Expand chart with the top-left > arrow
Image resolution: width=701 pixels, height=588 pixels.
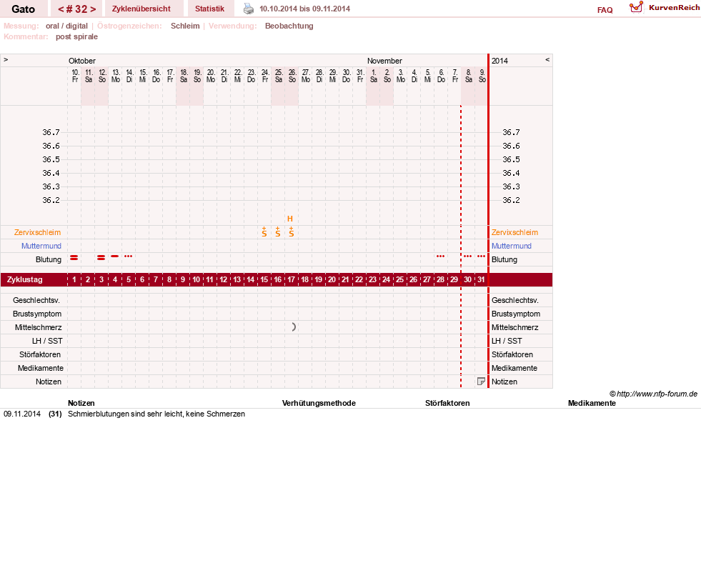coord(6,59)
